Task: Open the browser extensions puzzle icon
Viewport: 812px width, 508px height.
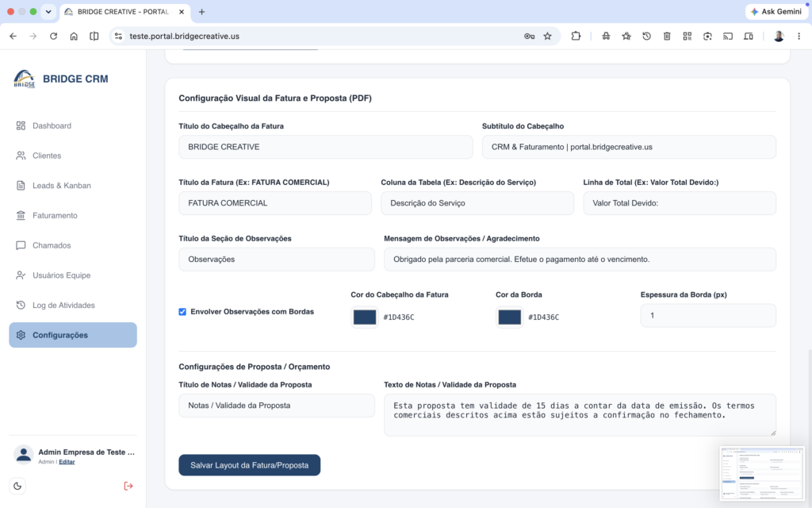Action: click(576, 37)
